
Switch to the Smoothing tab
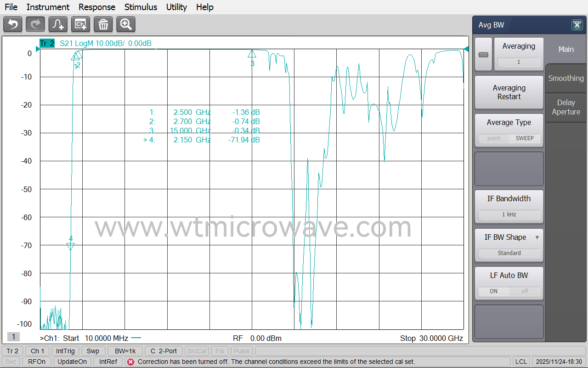click(566, 78)
